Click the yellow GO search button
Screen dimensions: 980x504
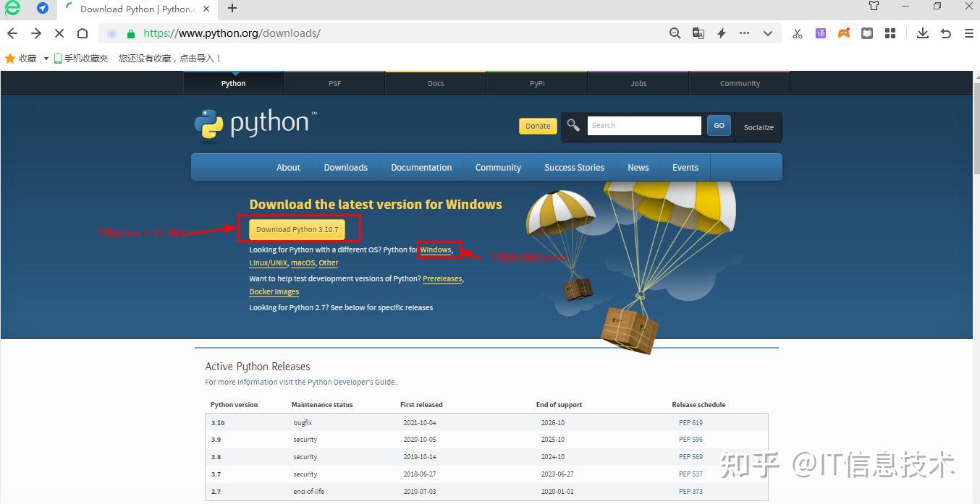tap(718, 125)
